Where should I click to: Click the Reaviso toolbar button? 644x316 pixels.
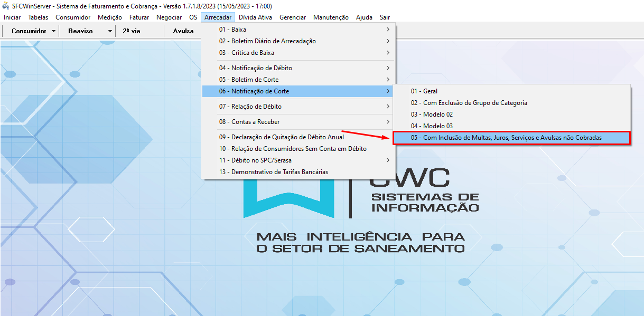[80, 31]
